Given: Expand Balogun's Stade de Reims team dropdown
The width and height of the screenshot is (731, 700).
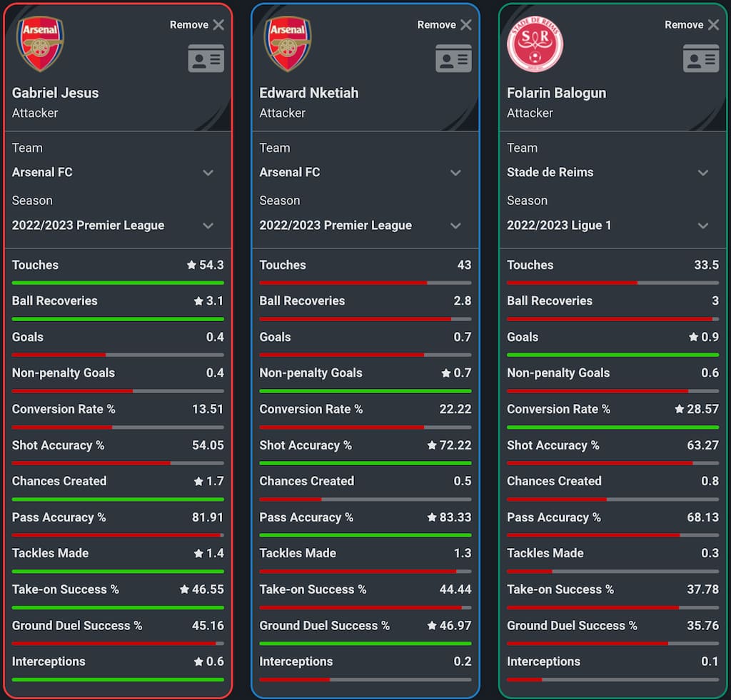Looking at the screenshot, I should (703, 173).
